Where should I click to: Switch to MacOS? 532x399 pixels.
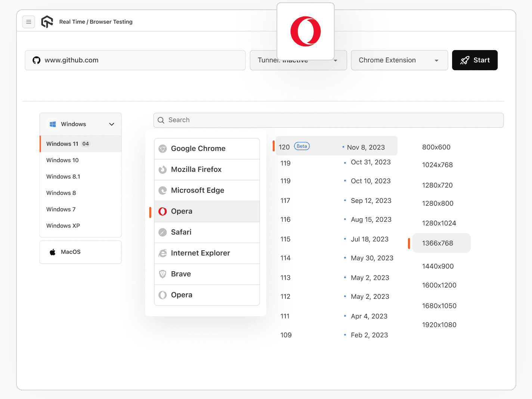(x=71, y=252)
